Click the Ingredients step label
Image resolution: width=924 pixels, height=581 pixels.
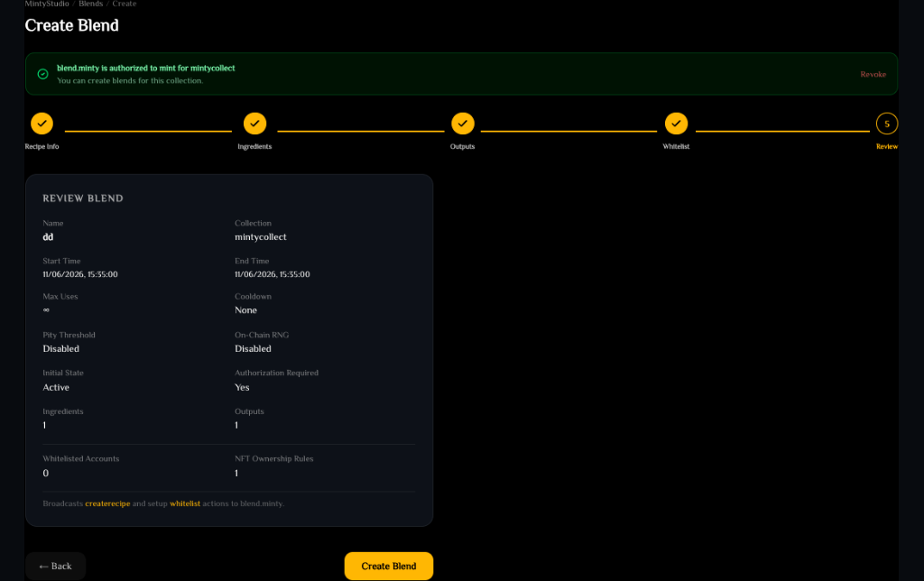254,147
